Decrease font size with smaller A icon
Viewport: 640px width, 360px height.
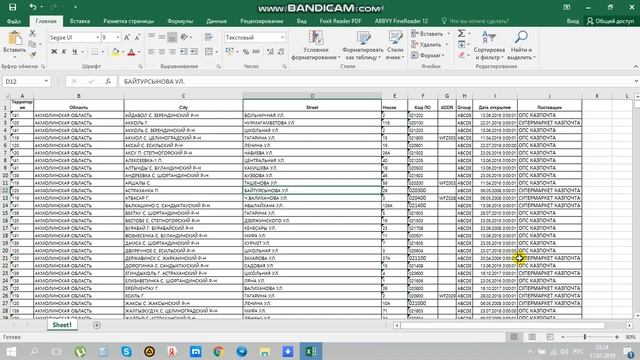[x=138, y=38]
